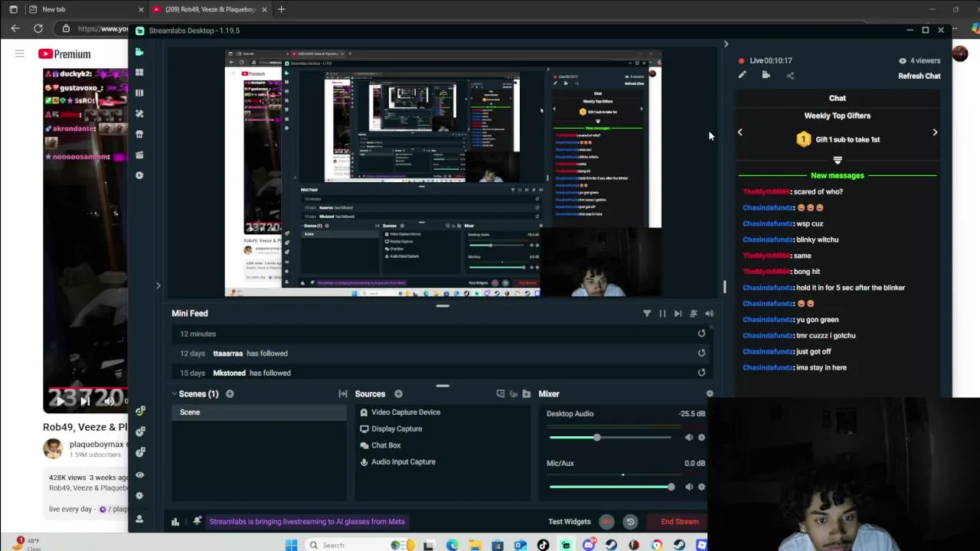Click the Windows Start button on taskbar
This screenshot has width=980, height=551.
[291, 545]
